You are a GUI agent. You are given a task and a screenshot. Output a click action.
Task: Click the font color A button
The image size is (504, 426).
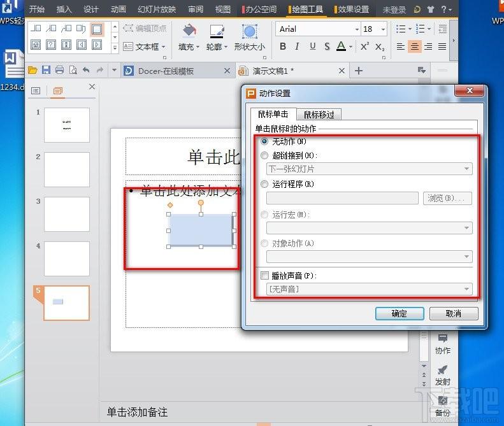tap(341, 46)
